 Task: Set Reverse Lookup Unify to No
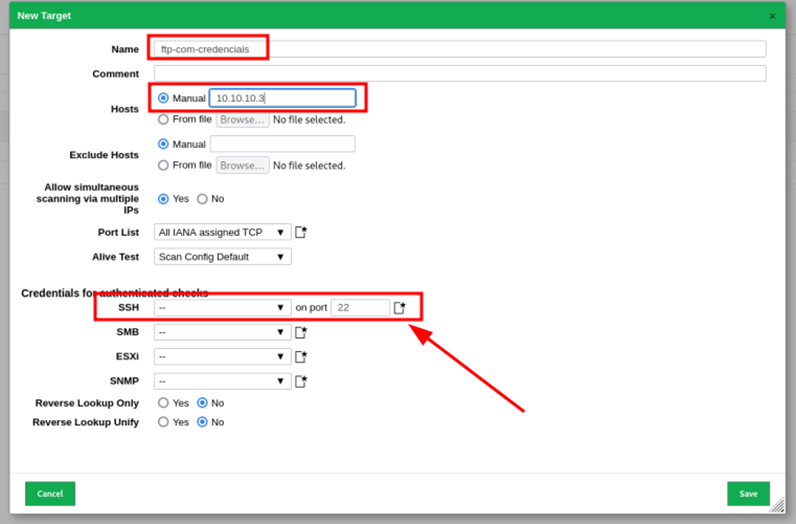pos(202,422)
